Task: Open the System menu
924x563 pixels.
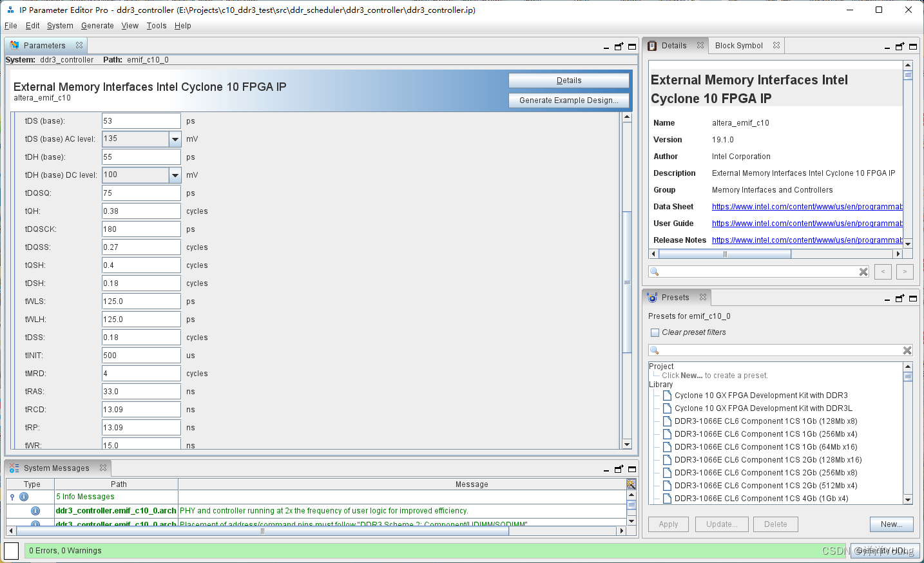Action: click(x=60, y=26)
